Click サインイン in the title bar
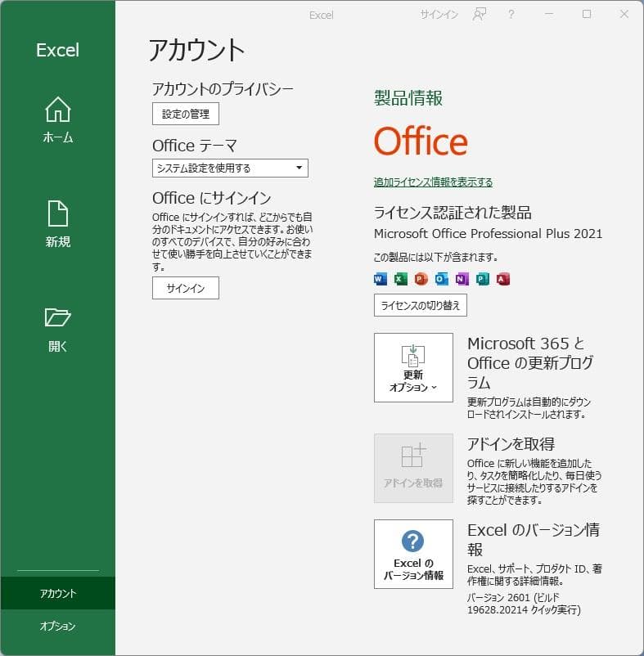The width and height of the screenshot is (644, 656). click(x=439, y=15)
